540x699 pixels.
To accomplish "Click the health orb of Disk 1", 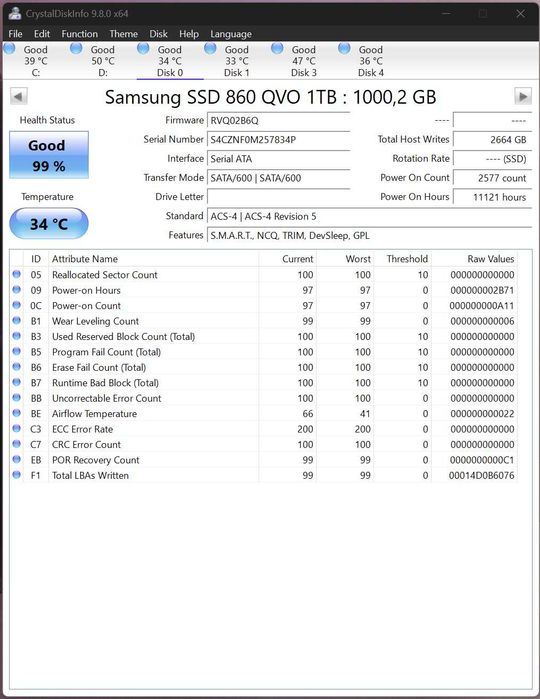I will pos(210,48).
